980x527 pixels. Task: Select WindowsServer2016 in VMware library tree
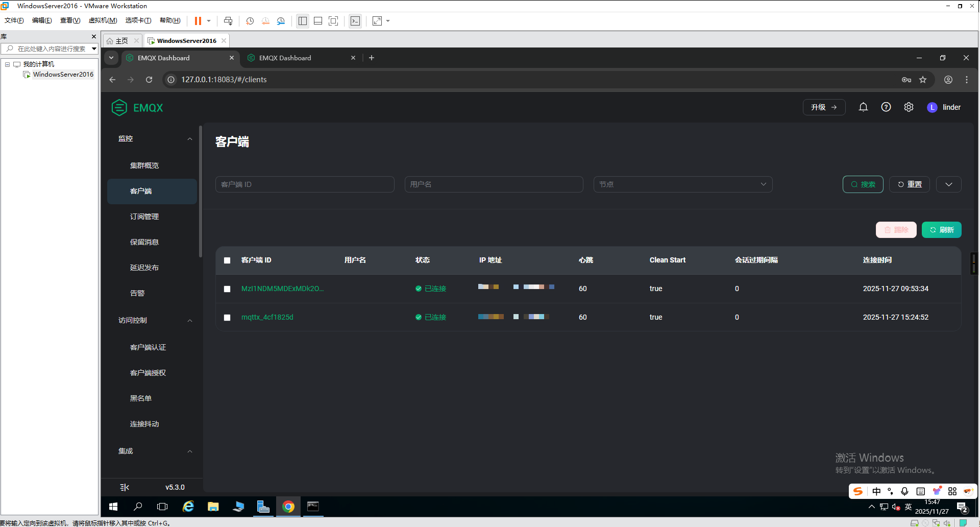(63, 75)
